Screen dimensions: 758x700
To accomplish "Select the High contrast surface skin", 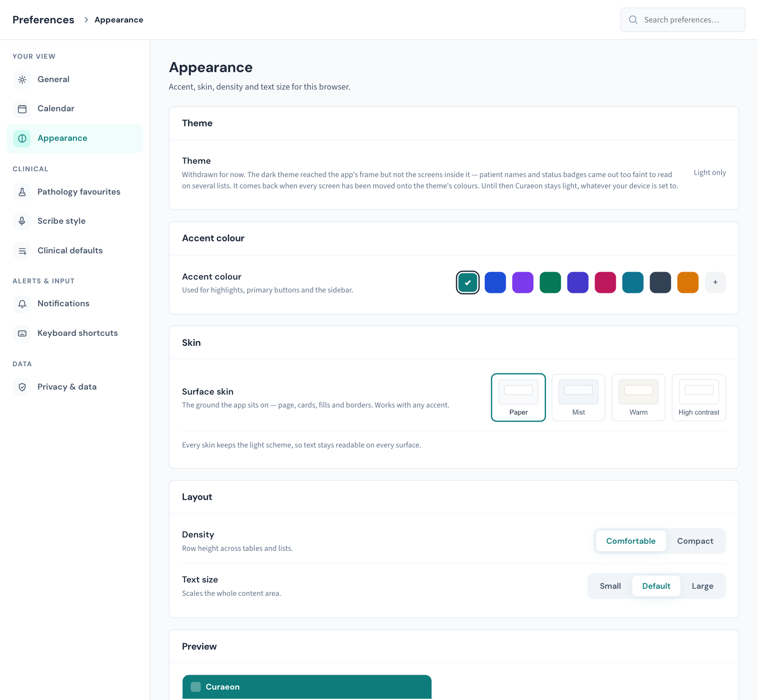I will pos(699,397).
